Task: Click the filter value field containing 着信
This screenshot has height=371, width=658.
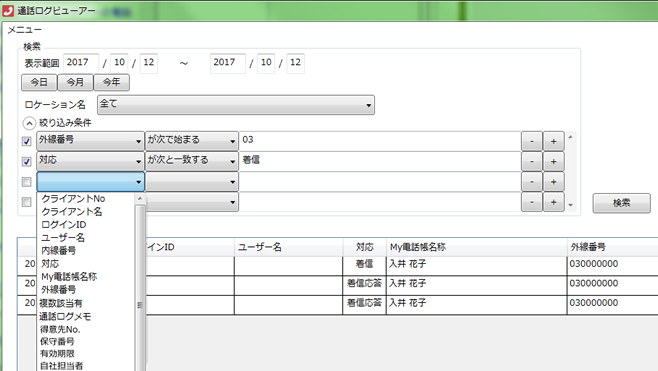Action: [380, 161]
